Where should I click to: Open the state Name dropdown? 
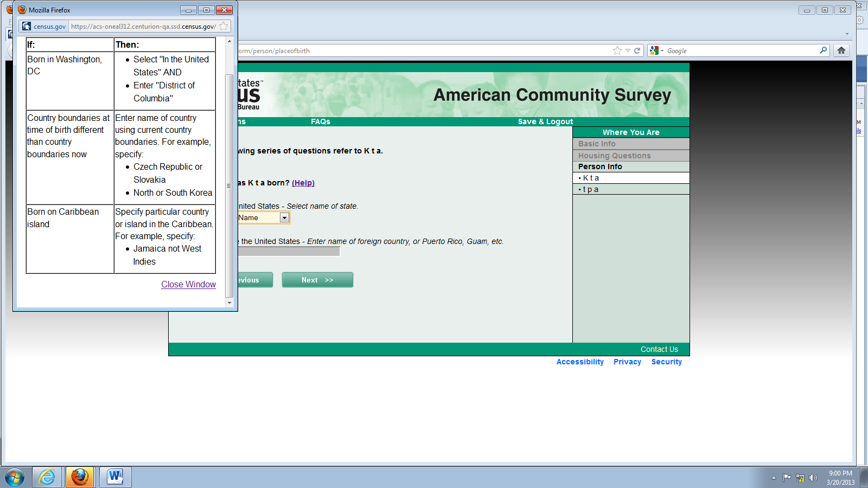point(284,218)
